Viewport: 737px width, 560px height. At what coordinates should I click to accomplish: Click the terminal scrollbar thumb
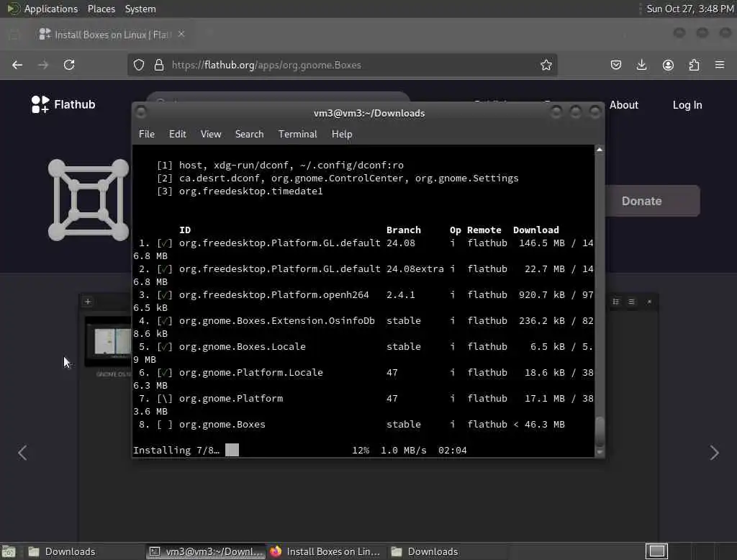point(600,432)
